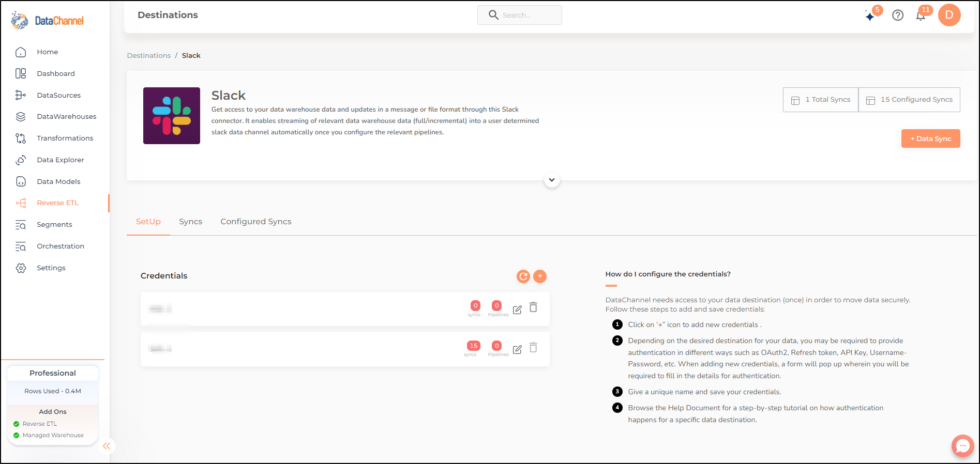
Task: Open Transformations section
Action: click(65, 138)
